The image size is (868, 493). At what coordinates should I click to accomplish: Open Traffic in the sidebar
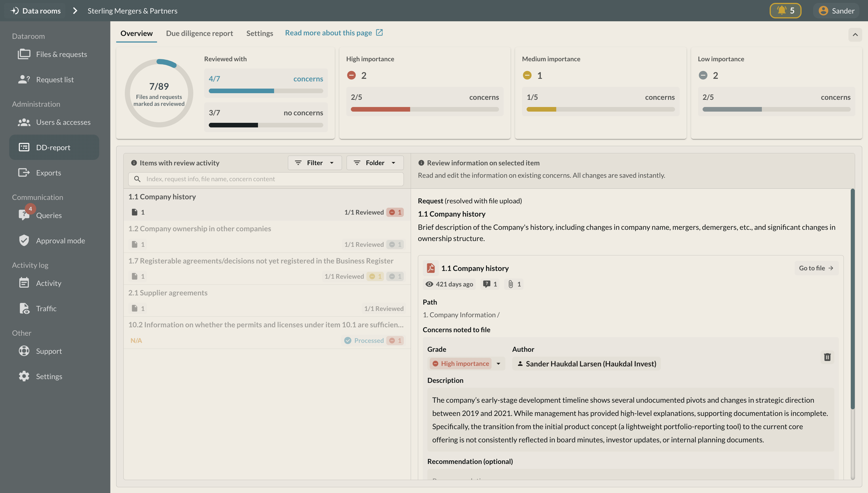[x=46, y=308]
